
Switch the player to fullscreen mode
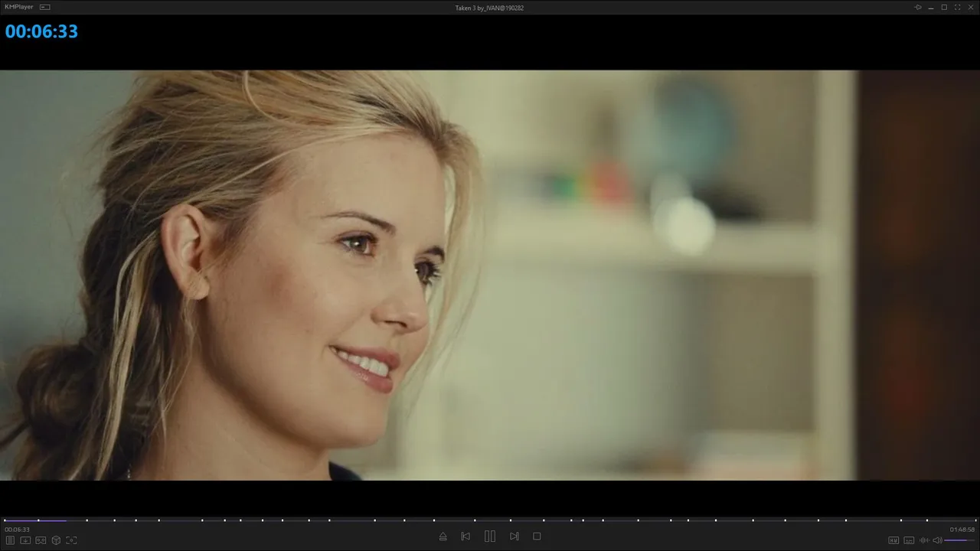957,7
